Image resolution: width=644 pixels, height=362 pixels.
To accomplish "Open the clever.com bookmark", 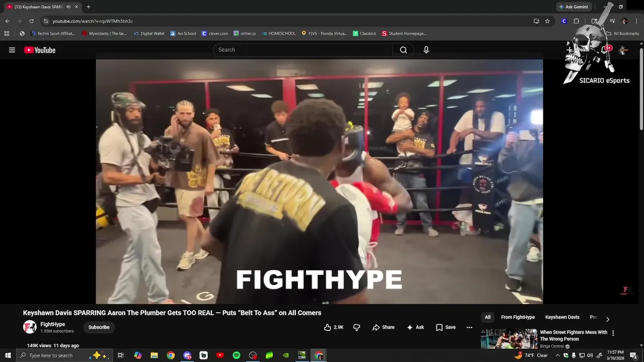I will 215,34.
